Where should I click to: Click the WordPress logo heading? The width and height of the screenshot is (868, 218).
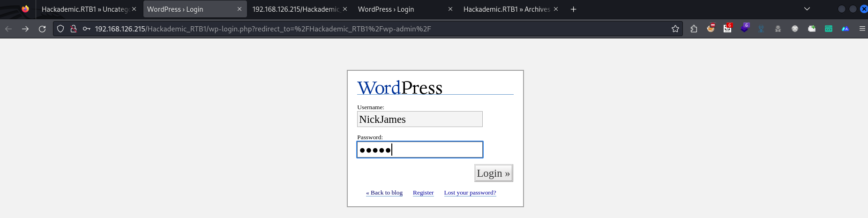(x=400, y=88)
